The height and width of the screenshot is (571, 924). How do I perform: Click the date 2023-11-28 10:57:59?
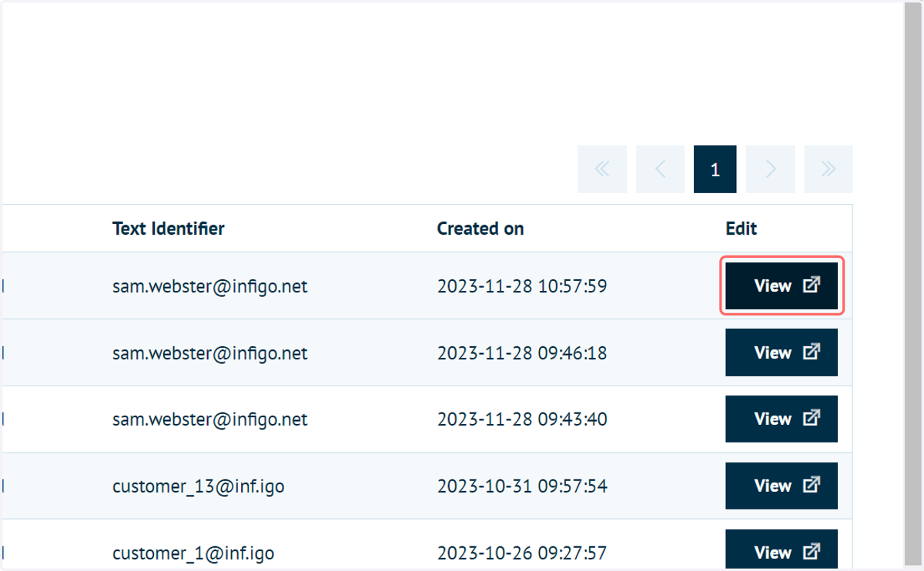[522, 286]
